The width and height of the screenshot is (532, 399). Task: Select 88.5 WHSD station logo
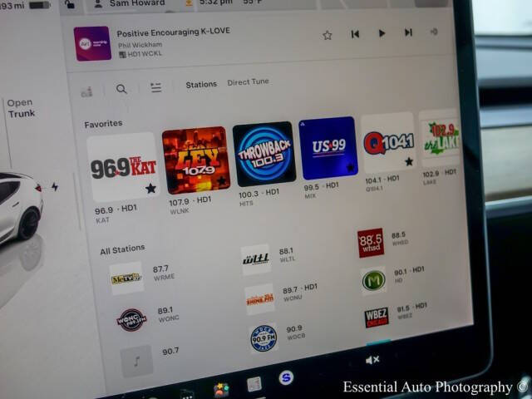[x=371, y=243]
